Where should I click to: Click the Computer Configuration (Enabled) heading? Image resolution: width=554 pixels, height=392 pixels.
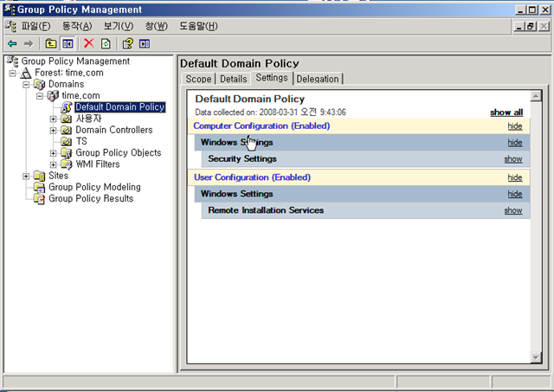pos(261,126)
